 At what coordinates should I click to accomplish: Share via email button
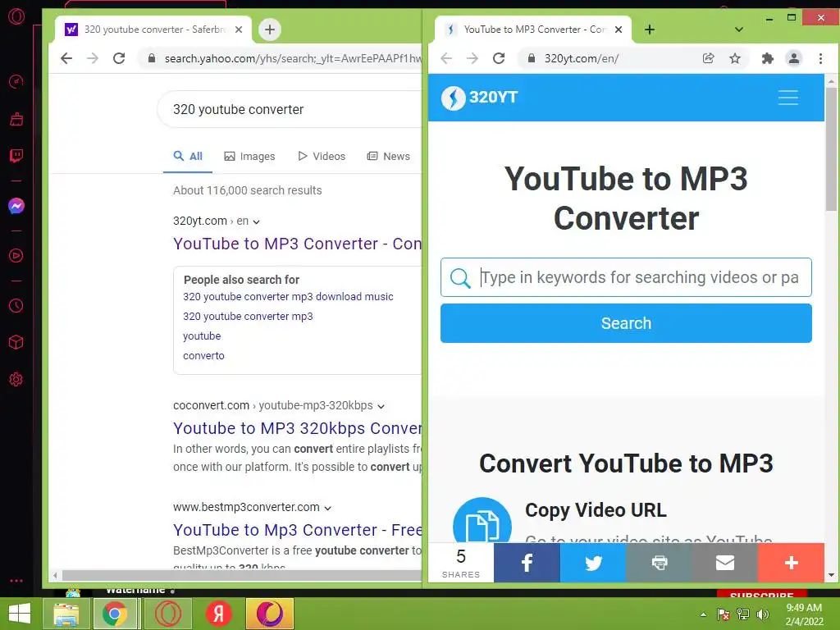click(x=725, y=563)
